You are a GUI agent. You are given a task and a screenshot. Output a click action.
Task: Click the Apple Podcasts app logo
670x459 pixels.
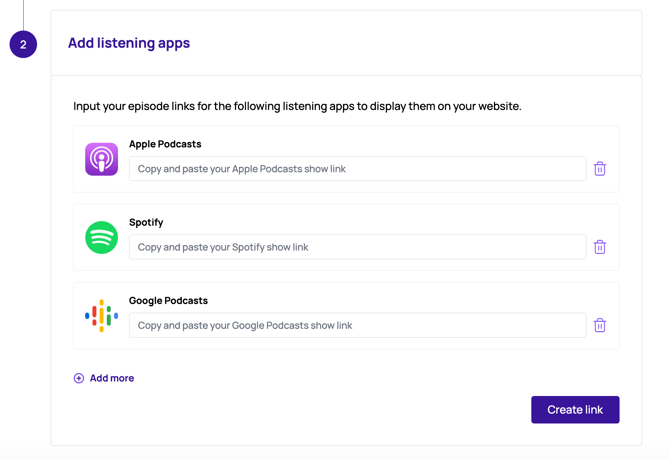pyautogui.click(x=101, y=159)
